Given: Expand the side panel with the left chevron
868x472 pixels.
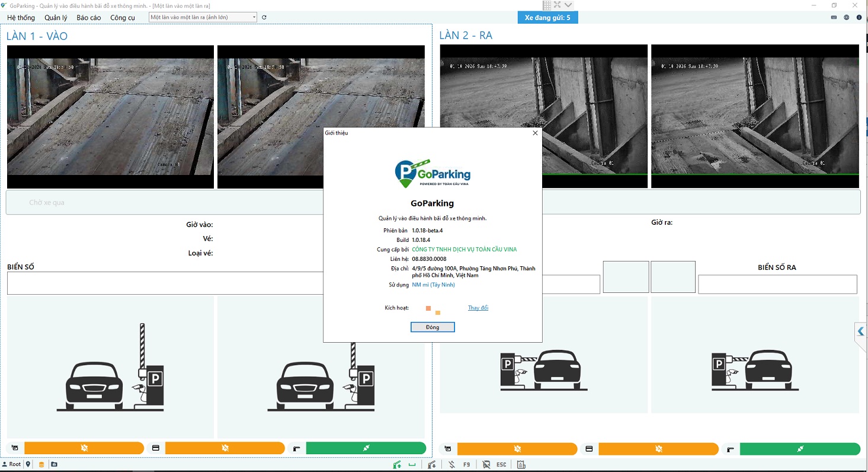Looking at the screenshot, I should [x=861, y=331].
